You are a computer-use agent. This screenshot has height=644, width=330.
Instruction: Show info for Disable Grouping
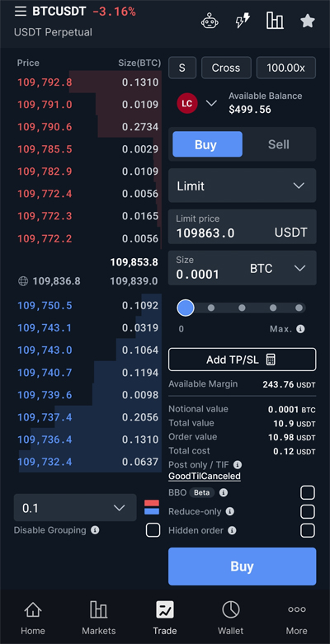[95, 530]
